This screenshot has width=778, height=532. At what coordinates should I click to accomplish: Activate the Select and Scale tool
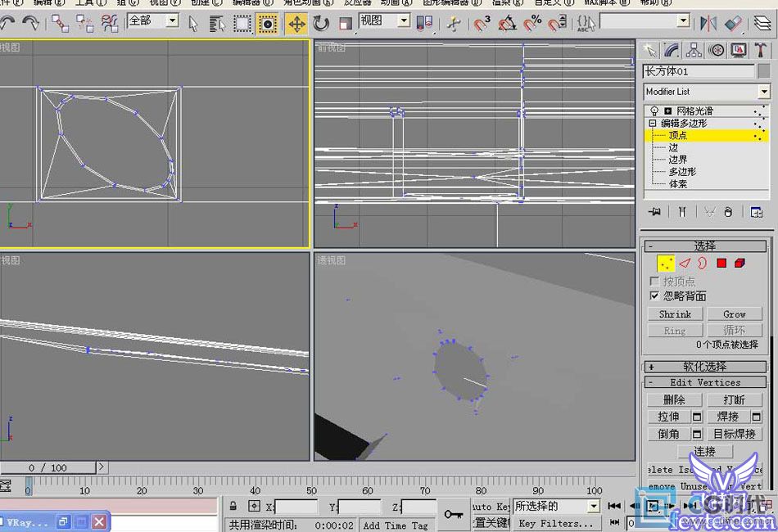tap(346, 23)
